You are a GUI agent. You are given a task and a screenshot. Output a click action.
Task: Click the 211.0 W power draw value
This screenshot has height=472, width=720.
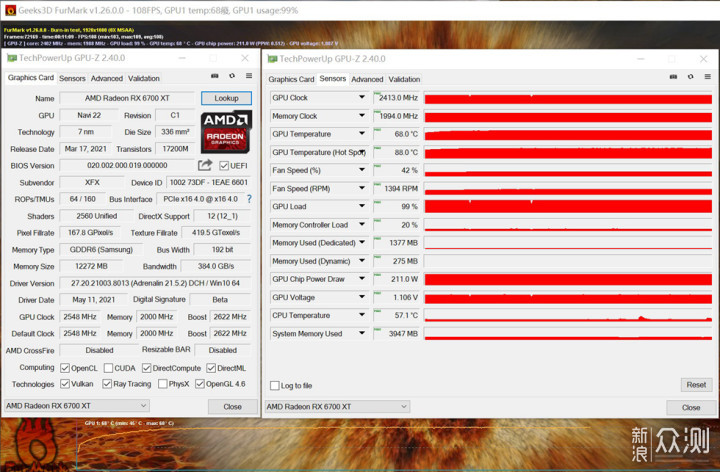(x=396, y=279)
